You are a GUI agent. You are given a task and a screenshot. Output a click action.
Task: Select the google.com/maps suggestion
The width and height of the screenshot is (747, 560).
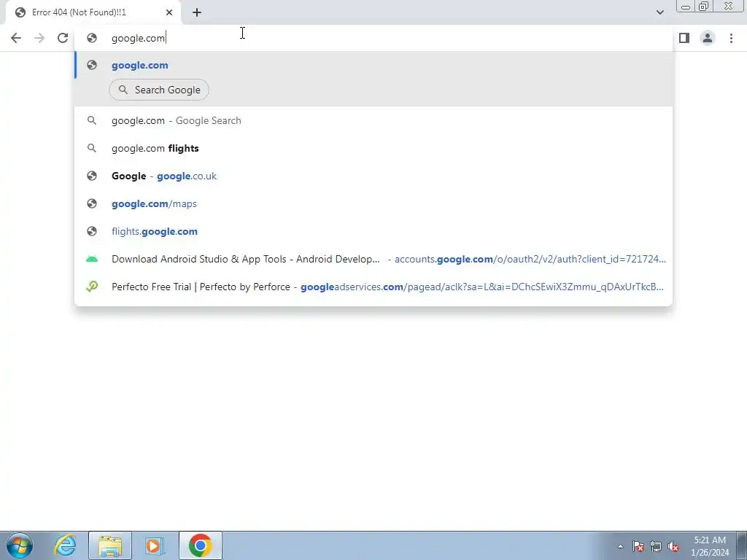(x=373, y=203)
